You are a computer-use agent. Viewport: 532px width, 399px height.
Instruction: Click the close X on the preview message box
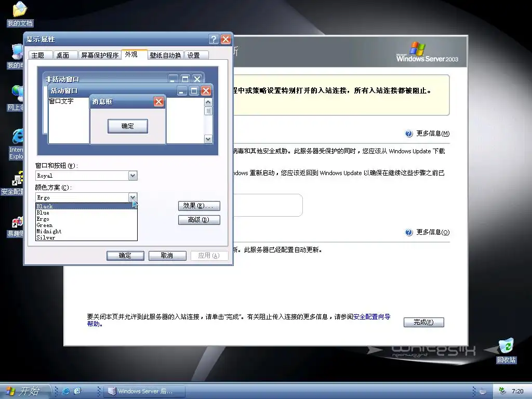click(159, 101)
